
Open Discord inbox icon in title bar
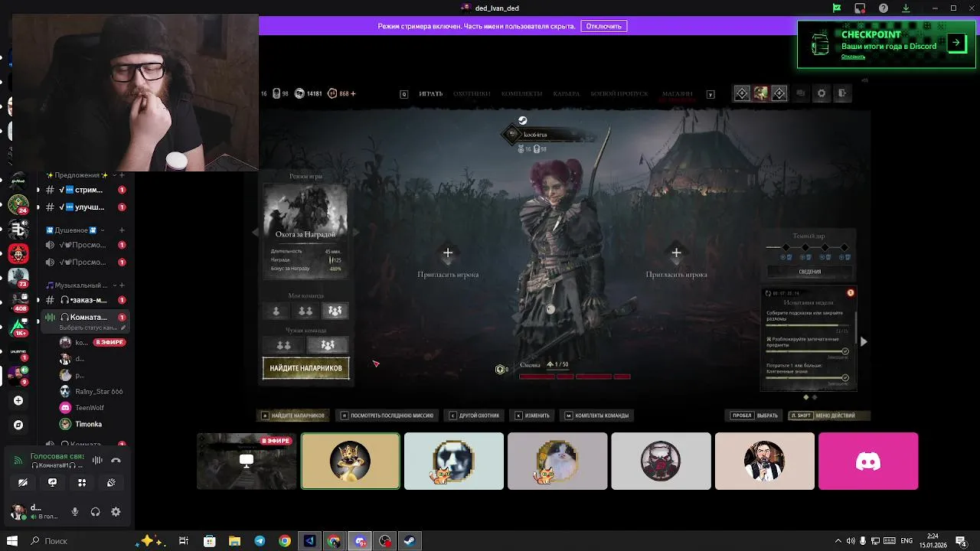(x=860, y=8)
